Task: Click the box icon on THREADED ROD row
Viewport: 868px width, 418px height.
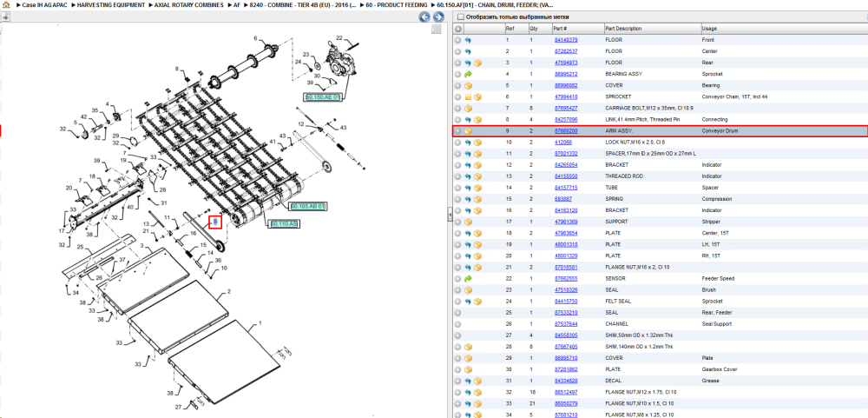Action: 477,176
